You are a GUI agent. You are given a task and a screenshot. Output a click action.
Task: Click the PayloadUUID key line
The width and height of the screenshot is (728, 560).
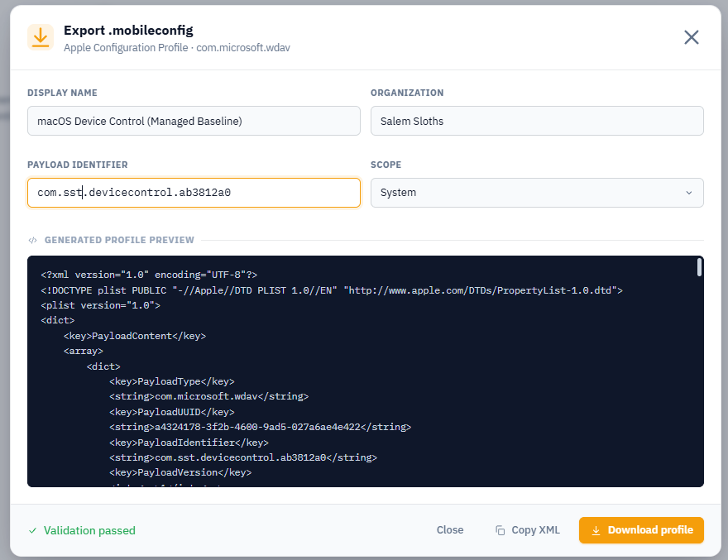tap(172, 412)
